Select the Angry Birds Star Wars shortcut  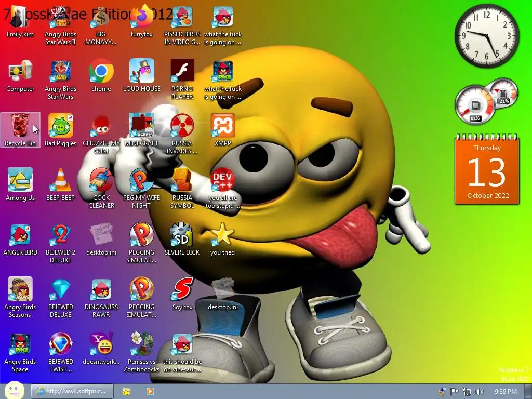click(60, 80)
